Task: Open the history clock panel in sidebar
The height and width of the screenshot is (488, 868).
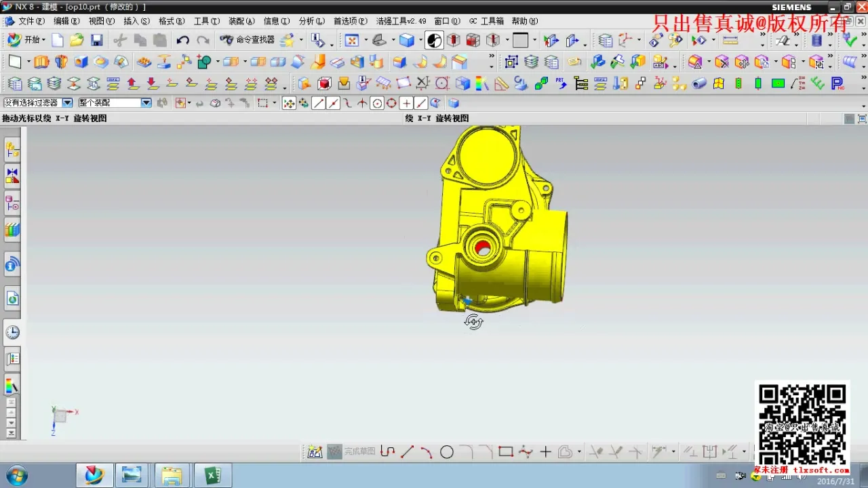Action: click(12, 332)
